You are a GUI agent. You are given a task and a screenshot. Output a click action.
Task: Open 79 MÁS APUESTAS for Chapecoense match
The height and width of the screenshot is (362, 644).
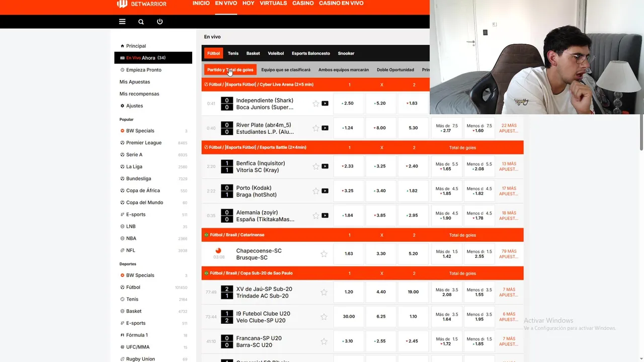click(509, 254)
